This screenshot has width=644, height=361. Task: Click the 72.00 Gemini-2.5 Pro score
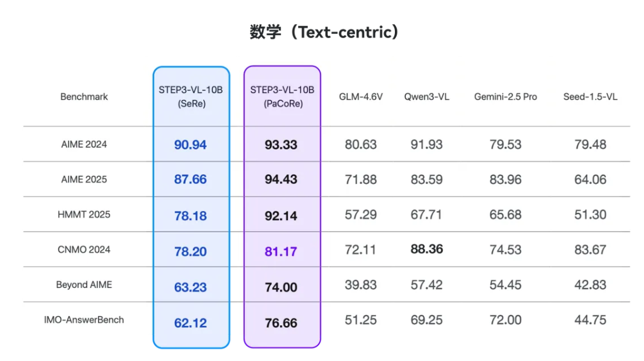(x=506, y=320)
